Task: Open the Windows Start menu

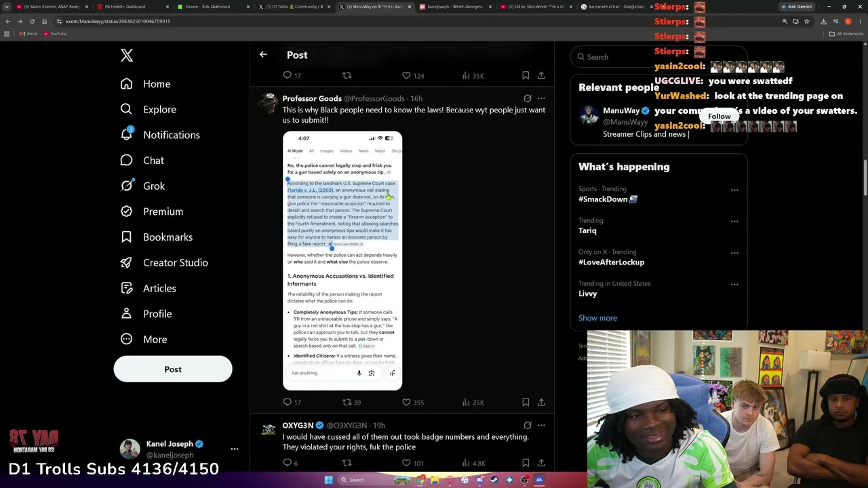Action: click(329, 480)
